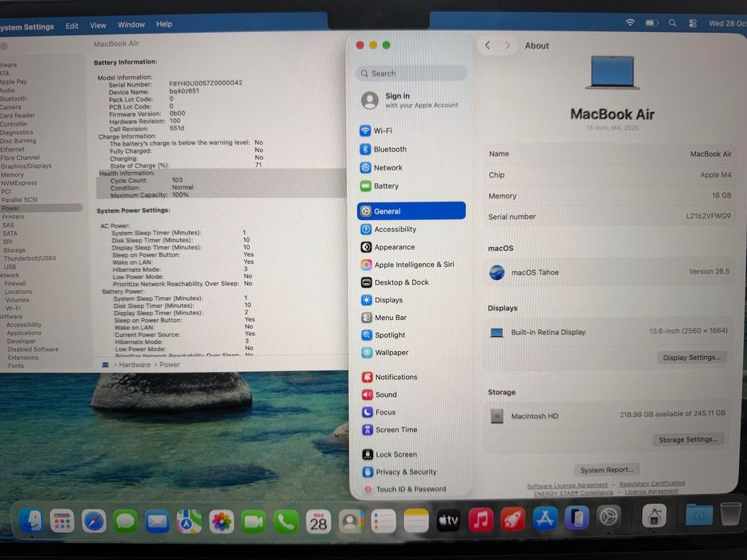Open View menu in menu bar
The width and height of the screenshot is (747, 560).
[x=98, y=26]
